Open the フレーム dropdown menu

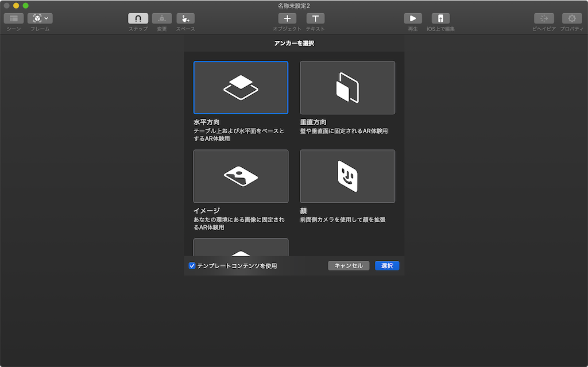39,18
